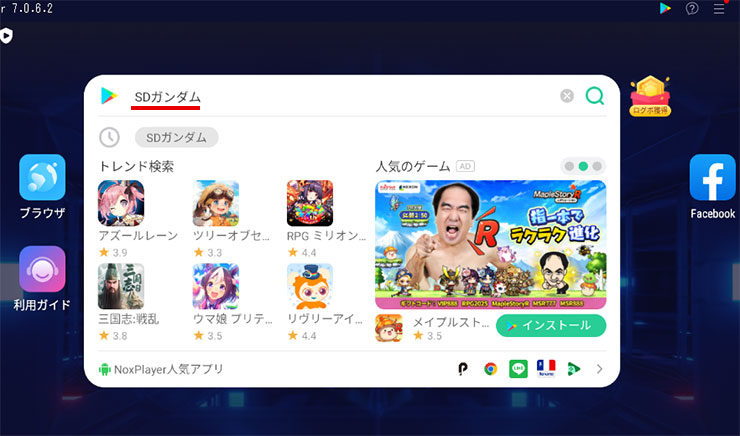Expand NoxPlayer人気アプリ with the right chevron
This screenshot has height=436, width=740.
pyautogui.click(x=599, y=369)
